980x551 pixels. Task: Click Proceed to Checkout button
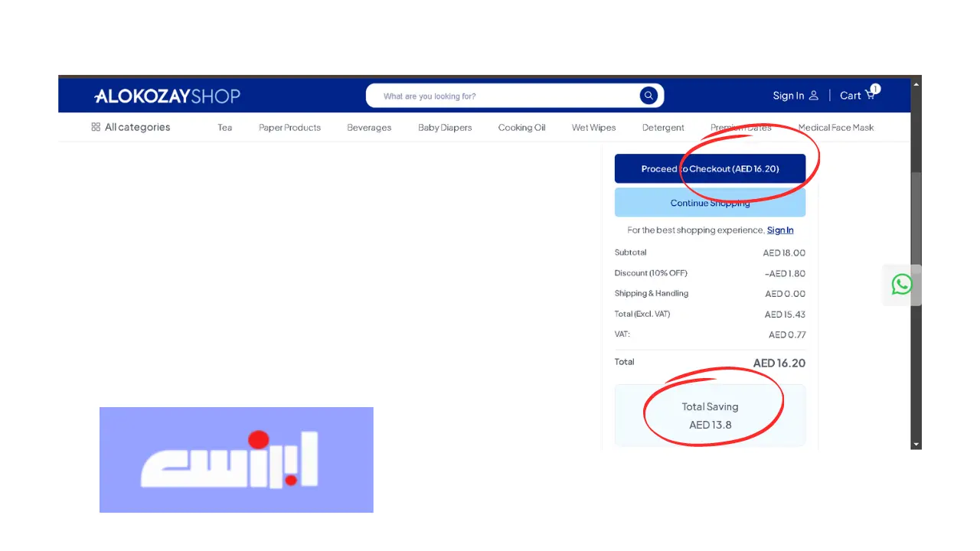(710, 169)
